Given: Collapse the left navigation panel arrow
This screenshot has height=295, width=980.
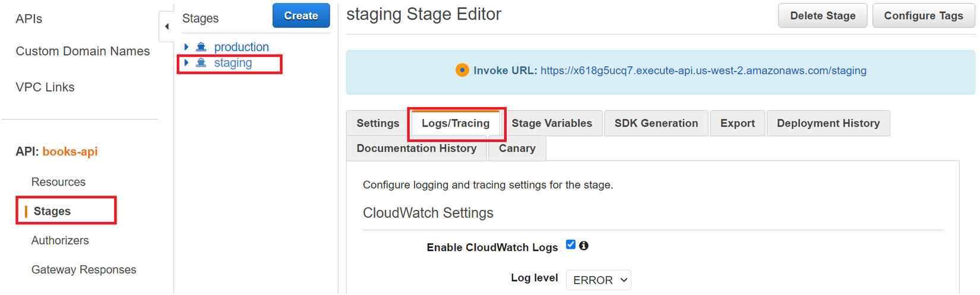Looking at the screenshot, I should [x=167, y=26].
